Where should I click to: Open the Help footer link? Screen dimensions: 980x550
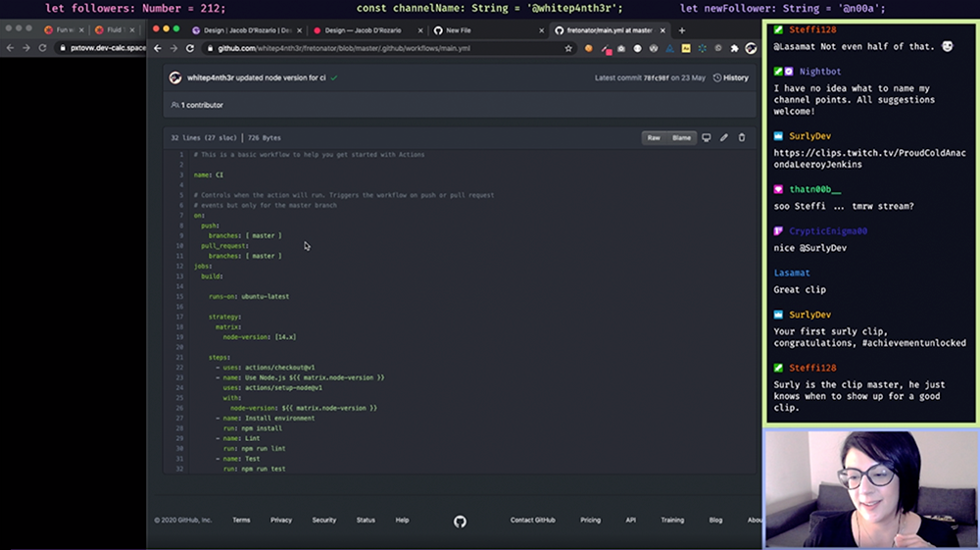pyautogui.click(x=402, y=520)
